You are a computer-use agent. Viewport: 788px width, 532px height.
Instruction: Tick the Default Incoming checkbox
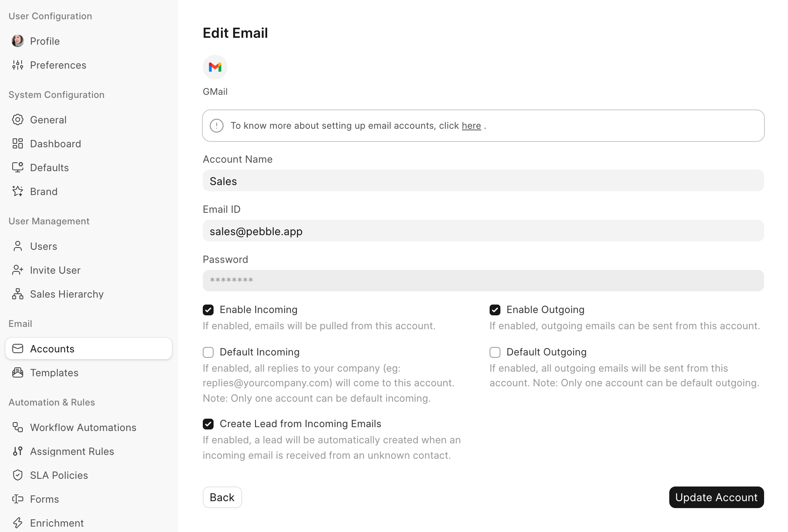208,352
